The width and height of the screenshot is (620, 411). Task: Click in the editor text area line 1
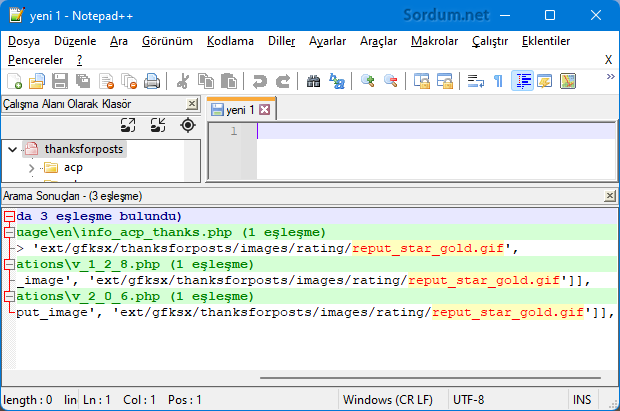pos(435,131)
